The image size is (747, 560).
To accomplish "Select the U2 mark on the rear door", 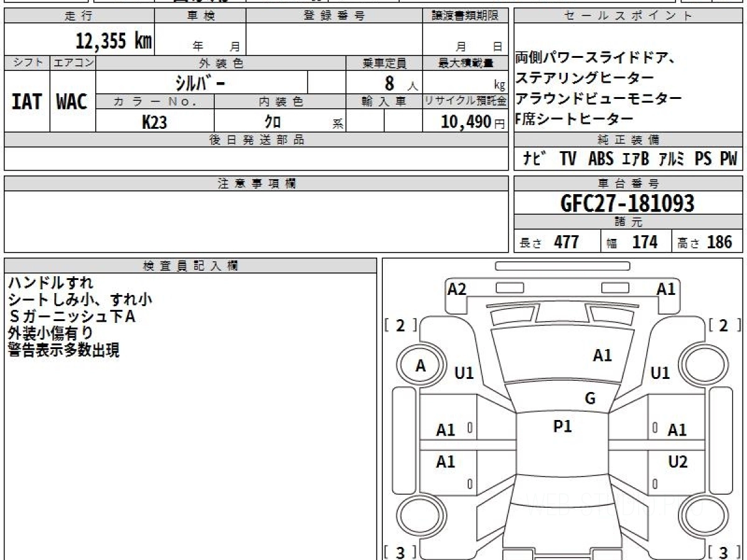I will 677,462.
